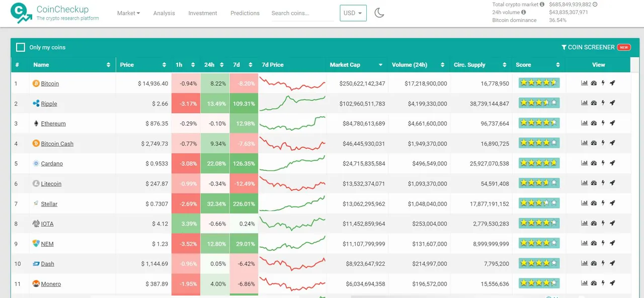Focus the 'Search coins...' input field
The width and height of the screenshot is (644, 298).
pos(302,14)
